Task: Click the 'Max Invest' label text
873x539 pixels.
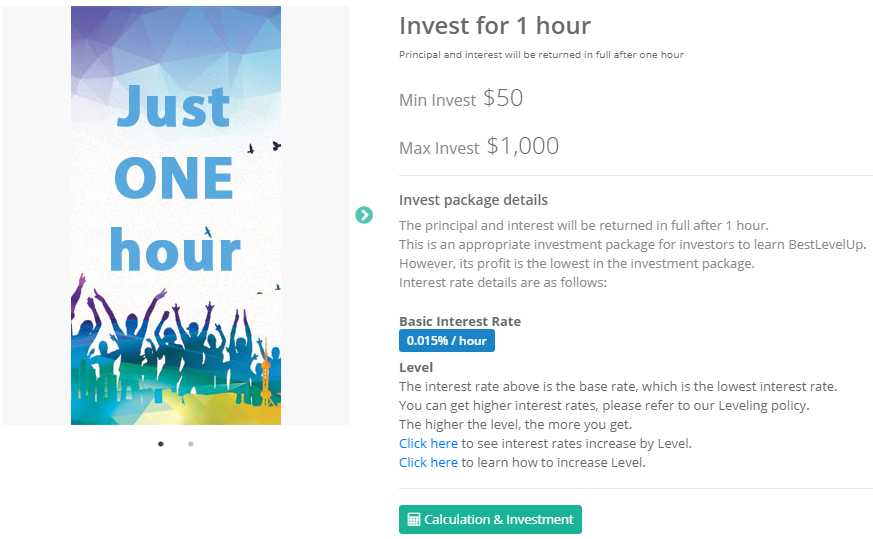Action: [x=439, y=148]
